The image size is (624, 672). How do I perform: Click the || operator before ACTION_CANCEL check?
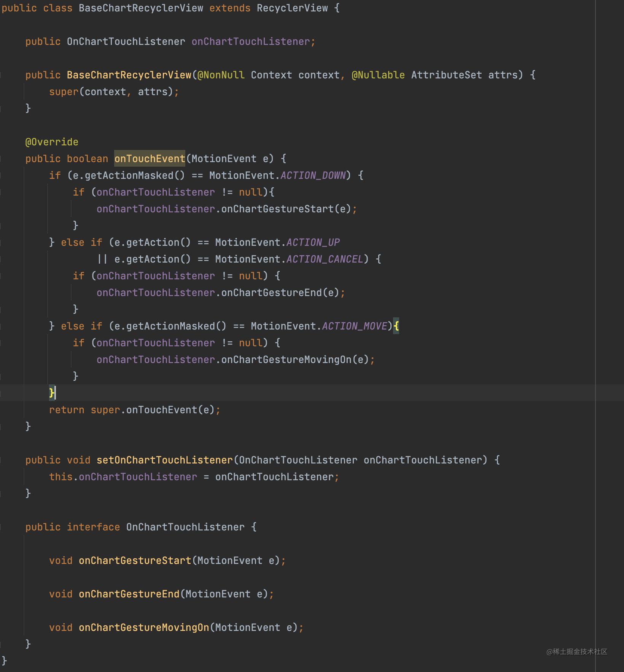(102, 259)
